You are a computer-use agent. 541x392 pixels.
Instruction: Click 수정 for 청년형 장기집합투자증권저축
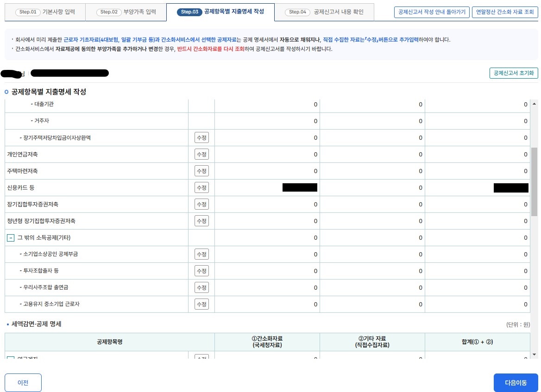coord(201,221)
